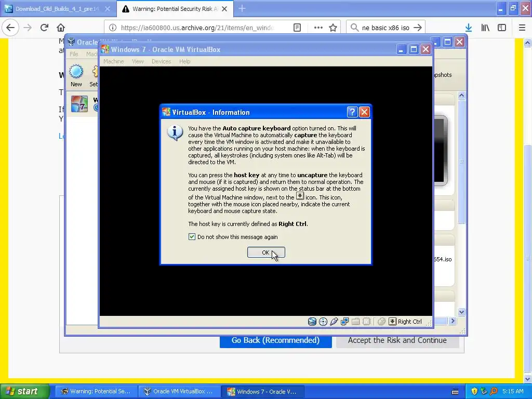Screen dimensions: 532x399
Task: Switch to 'Windows 7 - Oracle V...' taskbar item
Action: pyautogui.click(x=262, y=391)
